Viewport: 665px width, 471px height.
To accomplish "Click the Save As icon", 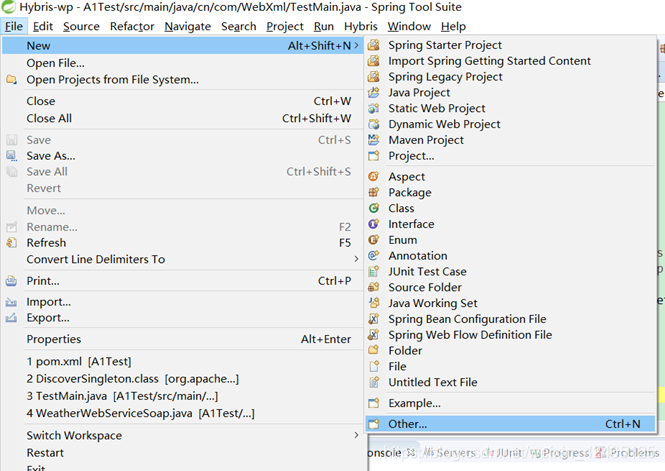I will (x=11, y=156).
